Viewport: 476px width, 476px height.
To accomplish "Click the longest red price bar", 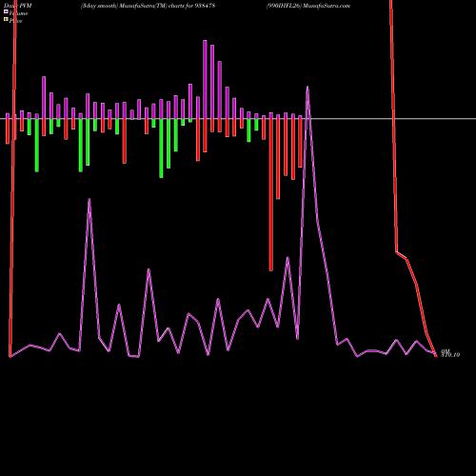I will point(270,194).
